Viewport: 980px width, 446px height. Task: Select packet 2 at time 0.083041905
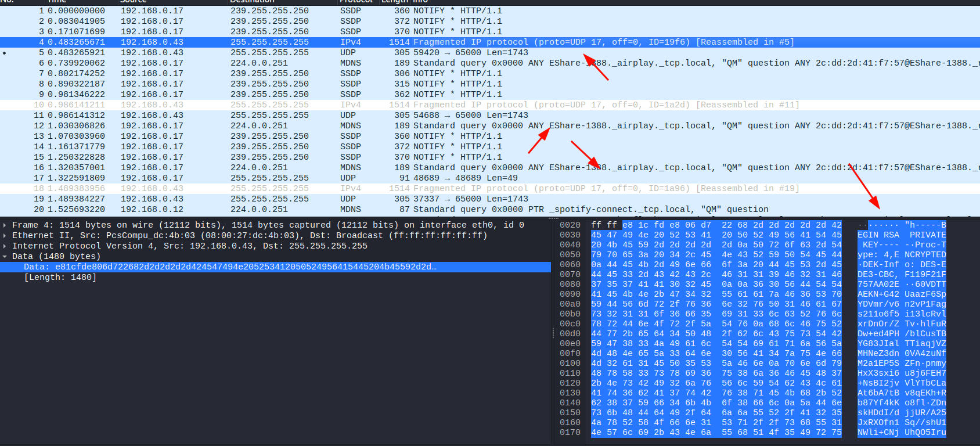tap(490, 21)
